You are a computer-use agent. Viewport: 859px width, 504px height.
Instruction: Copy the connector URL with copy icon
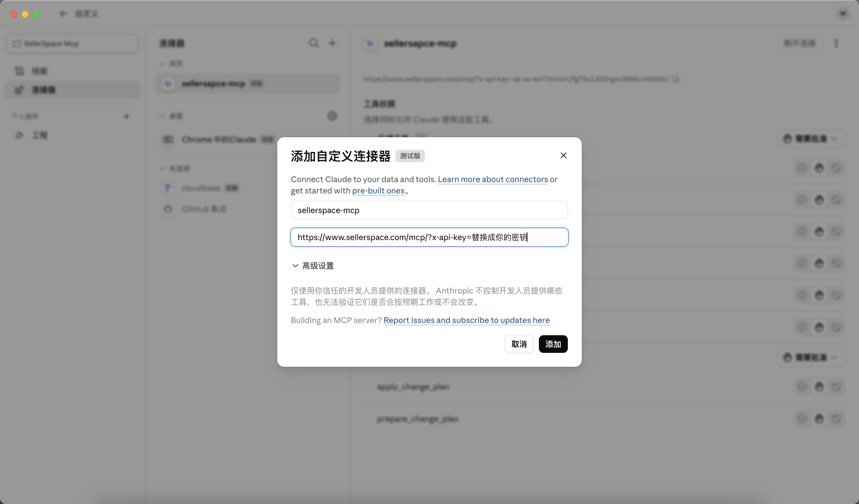point(675,79)
